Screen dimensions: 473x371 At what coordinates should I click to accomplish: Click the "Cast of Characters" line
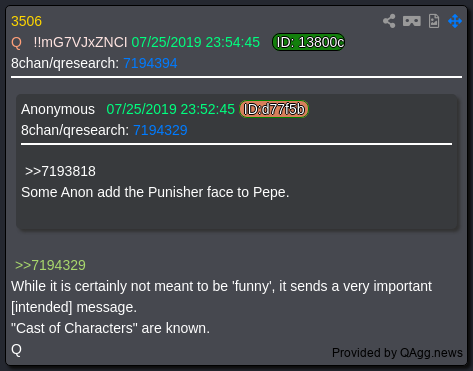tap(110, 328)
